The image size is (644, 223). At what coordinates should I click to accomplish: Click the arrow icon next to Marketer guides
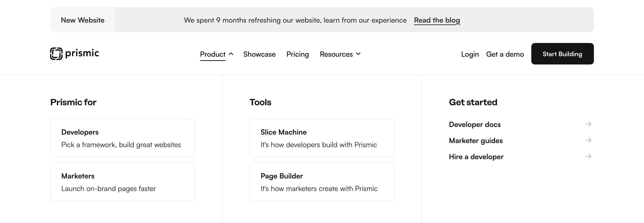589,140
